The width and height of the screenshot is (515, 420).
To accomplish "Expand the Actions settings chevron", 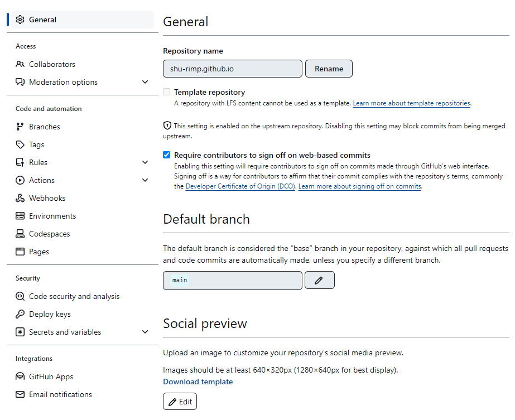I will 145,180.
